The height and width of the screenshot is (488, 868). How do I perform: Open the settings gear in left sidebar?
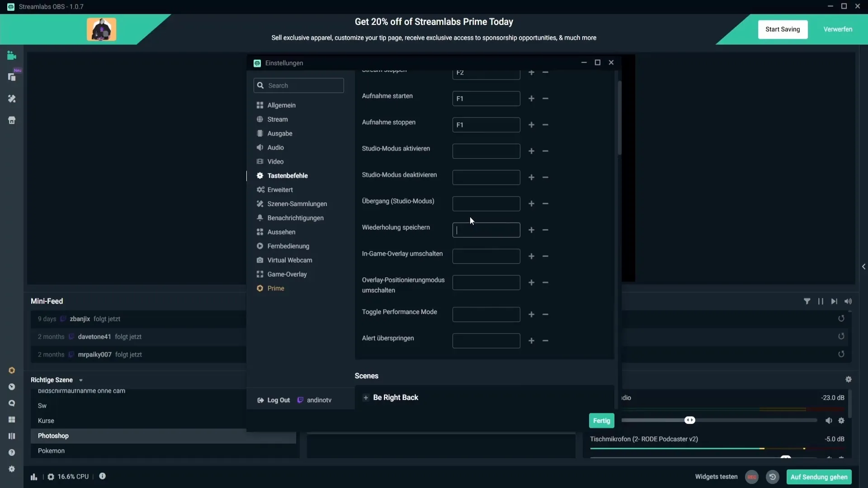(12, 469)
